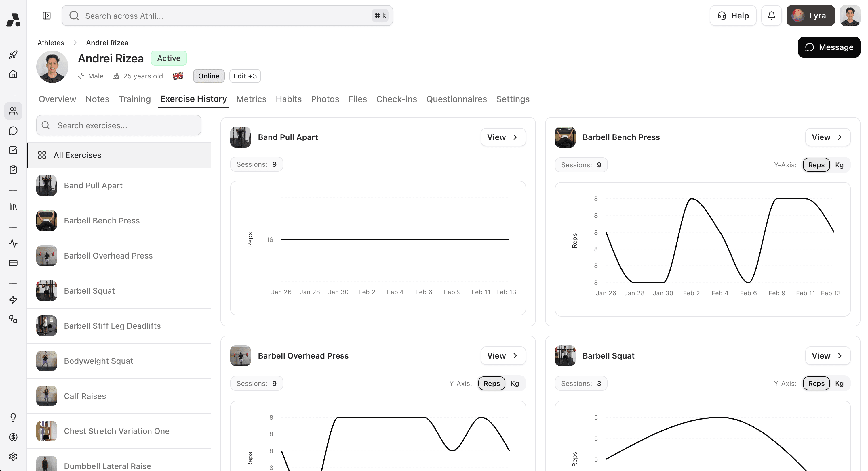Select the activity pulse icon in sidebar
Viewport: 868px width, 471px height.
point(14,244)
